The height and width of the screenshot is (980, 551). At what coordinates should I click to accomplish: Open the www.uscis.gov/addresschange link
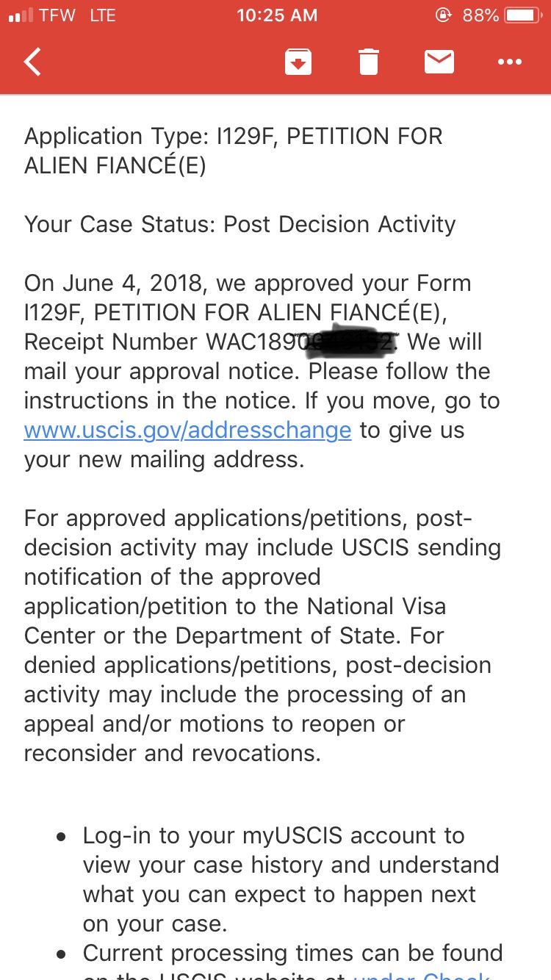[x=188, y=430]
